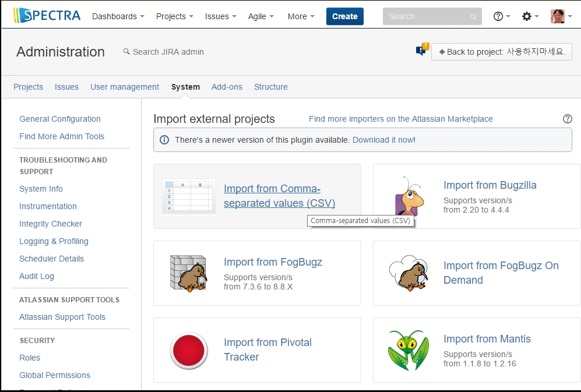Switch to the Projects admin tab
Image resolution: width=581 pixels, height=392 pixels.
(x=28, y=87)
